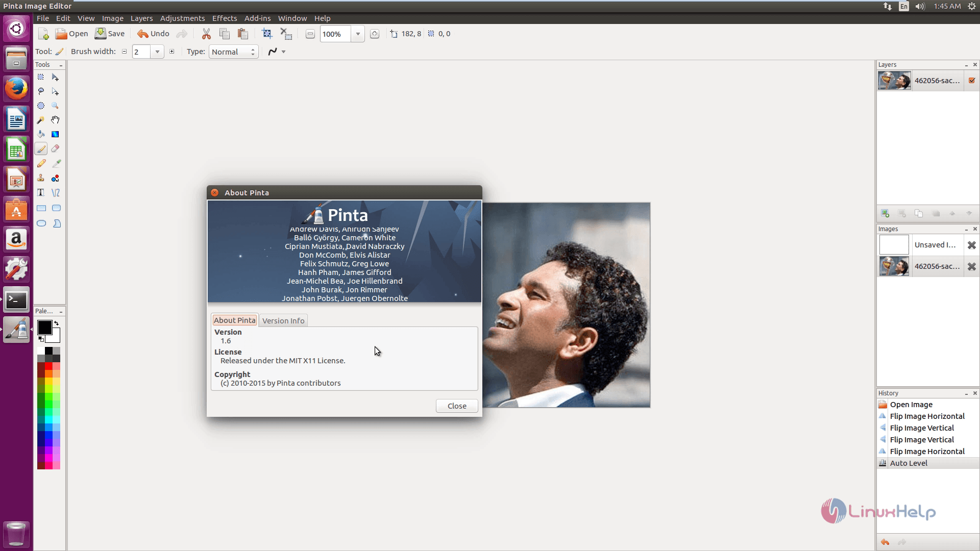The image size is (980, 551).
Task: Toggle visibility of the 462056-sac layer
Action: [x=972, y=81]
